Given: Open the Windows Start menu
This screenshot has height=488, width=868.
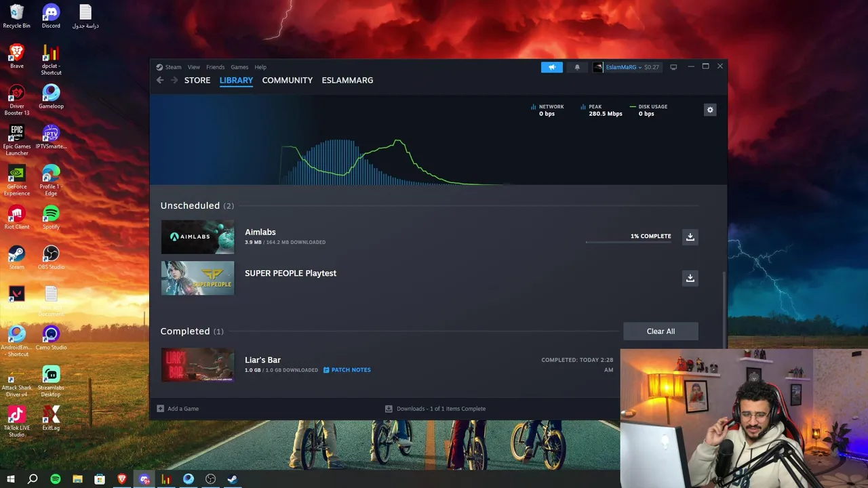Looking at the screenshot, I should tap(11, 479).
